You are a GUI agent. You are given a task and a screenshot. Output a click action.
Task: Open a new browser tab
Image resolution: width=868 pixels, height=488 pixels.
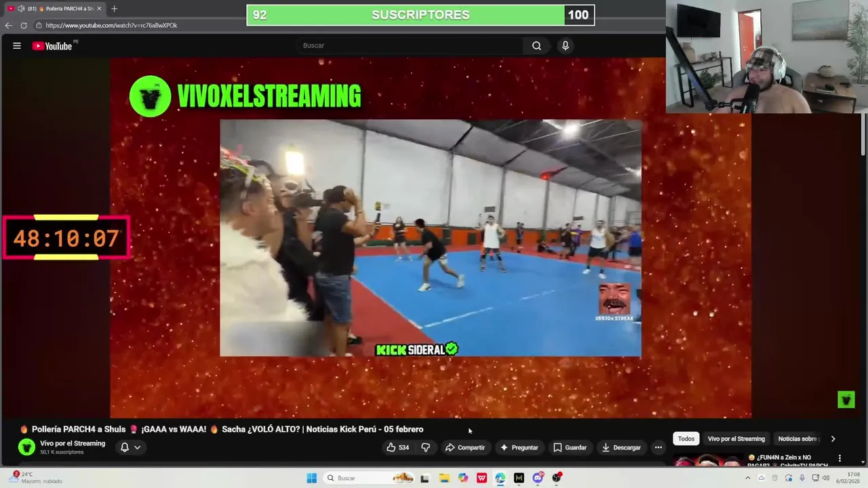(x=114, y=9)
